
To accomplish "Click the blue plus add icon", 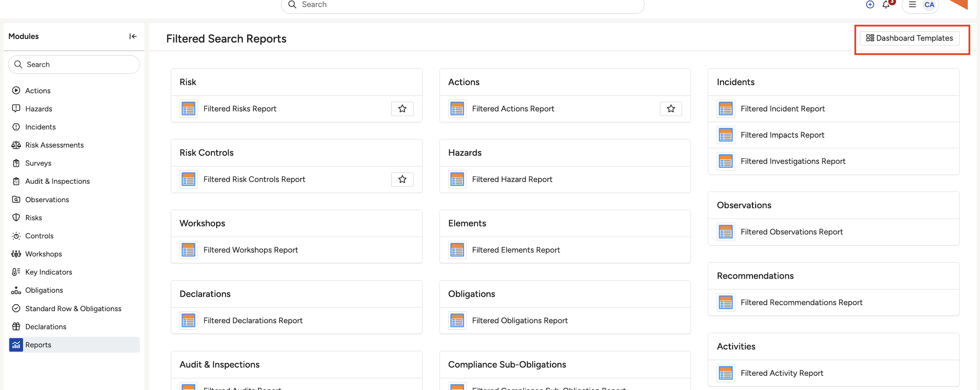I will 870,5.
